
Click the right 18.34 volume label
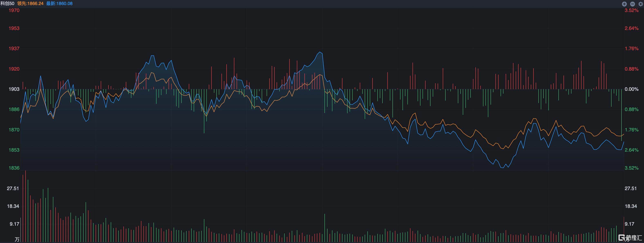click(x=631, y=206)
